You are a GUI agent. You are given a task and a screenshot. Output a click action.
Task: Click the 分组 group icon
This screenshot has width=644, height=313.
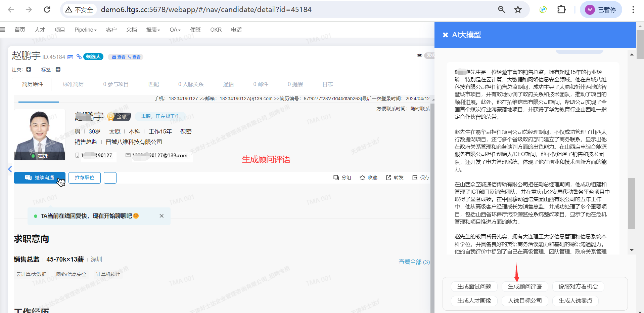pos(336,178)
